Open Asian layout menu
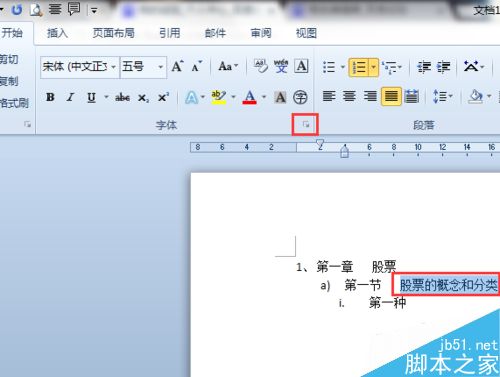Viewport: 500px width, 377px height. [x=474, y=66]
